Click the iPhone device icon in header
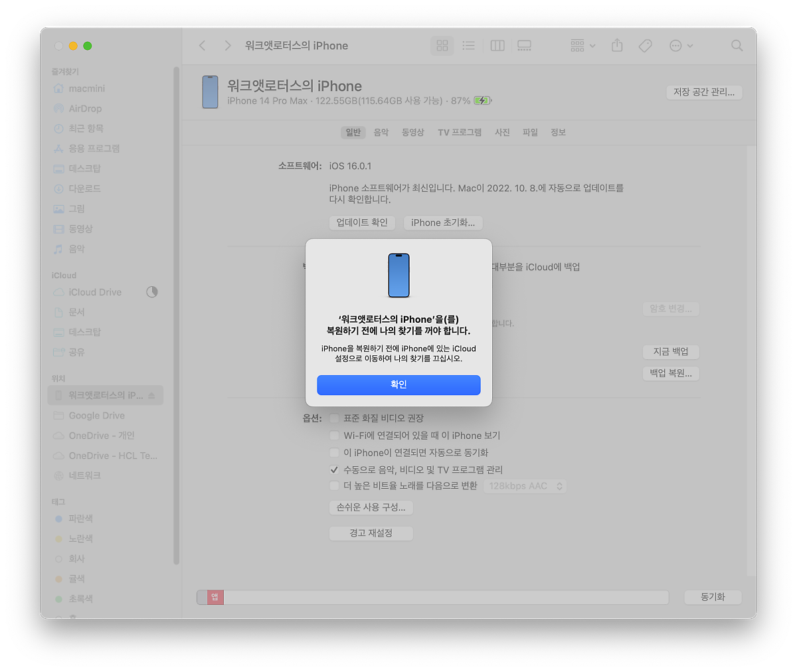 click(211, 92)
